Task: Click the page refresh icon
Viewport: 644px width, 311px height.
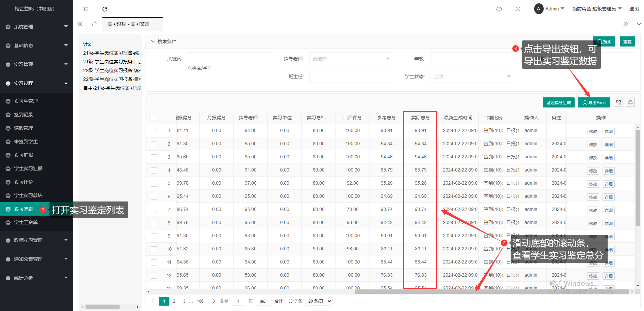Action: (x=105, y=9)
